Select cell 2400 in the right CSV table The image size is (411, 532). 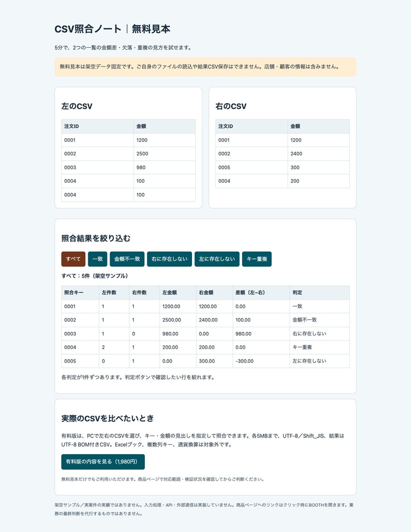click(319, 154)
